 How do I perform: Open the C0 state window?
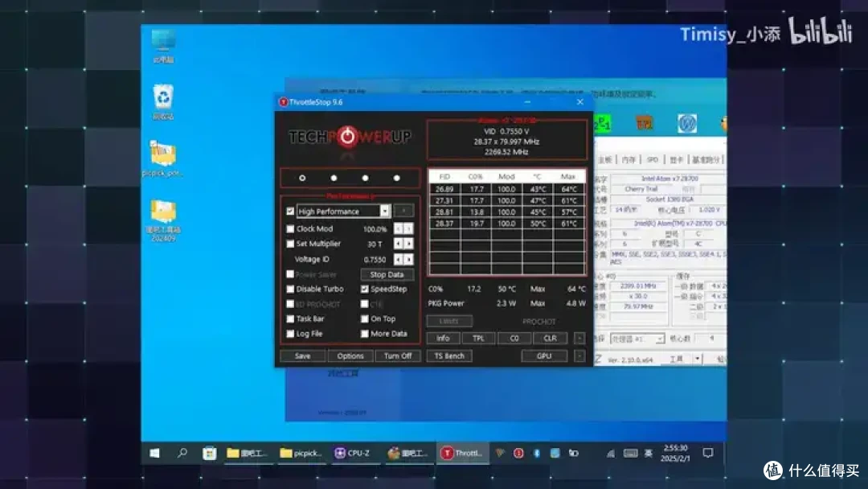coord(514,339)
